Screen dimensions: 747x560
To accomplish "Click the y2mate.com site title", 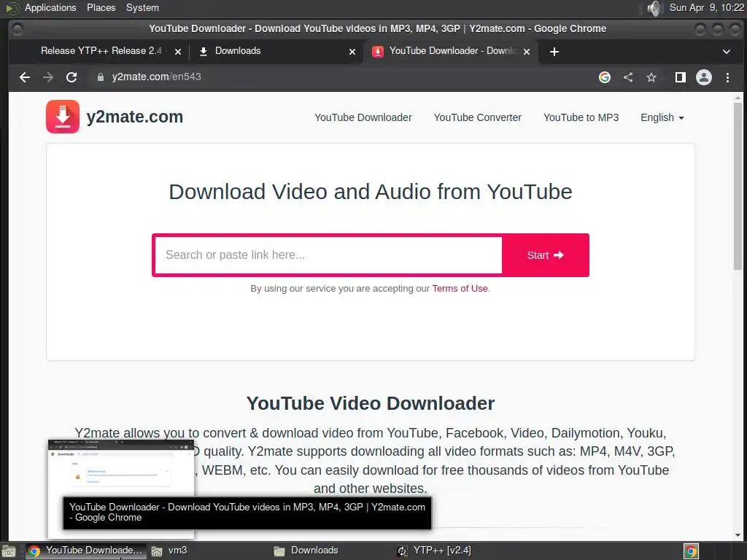I will tap(135, 117).
